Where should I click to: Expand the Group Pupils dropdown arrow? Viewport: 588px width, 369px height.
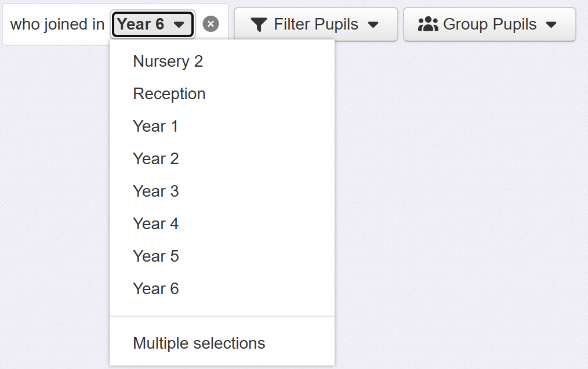(551, 25)
